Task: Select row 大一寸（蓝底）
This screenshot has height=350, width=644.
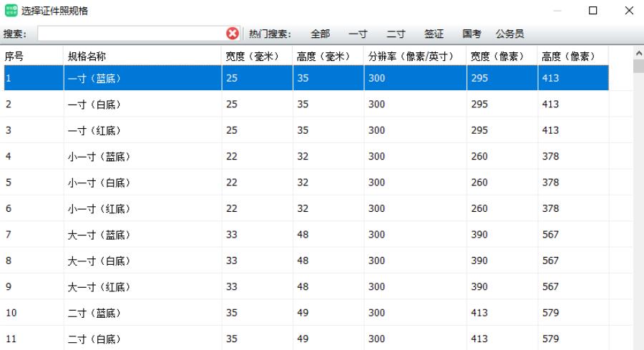Action: click(306, 235)
